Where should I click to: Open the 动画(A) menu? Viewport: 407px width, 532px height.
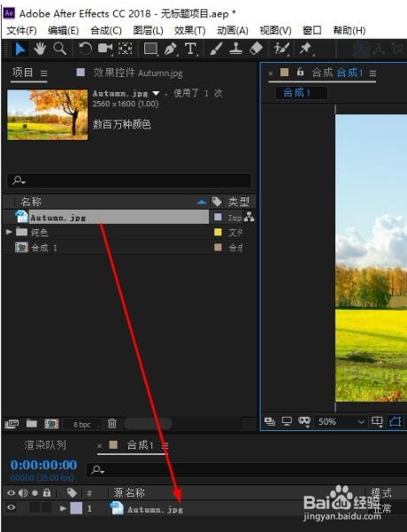point(233,30)
